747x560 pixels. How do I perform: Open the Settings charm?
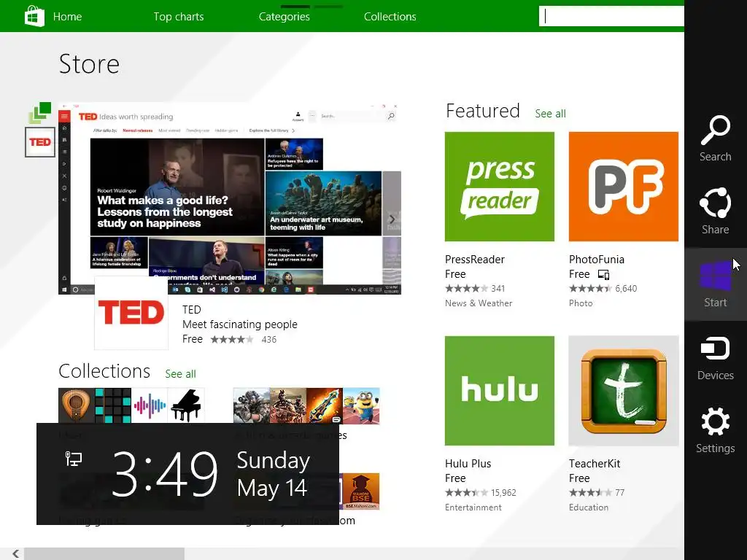click(715, 430)
